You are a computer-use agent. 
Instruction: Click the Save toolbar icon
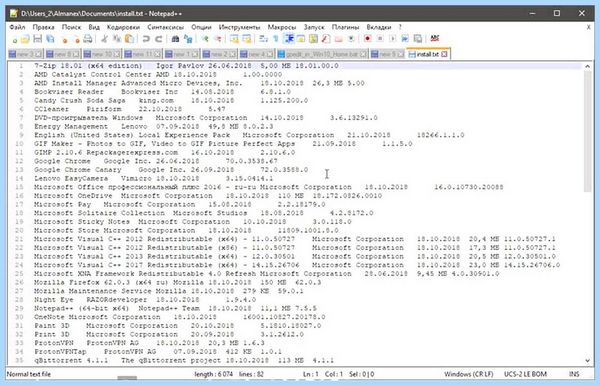point(37,39)
